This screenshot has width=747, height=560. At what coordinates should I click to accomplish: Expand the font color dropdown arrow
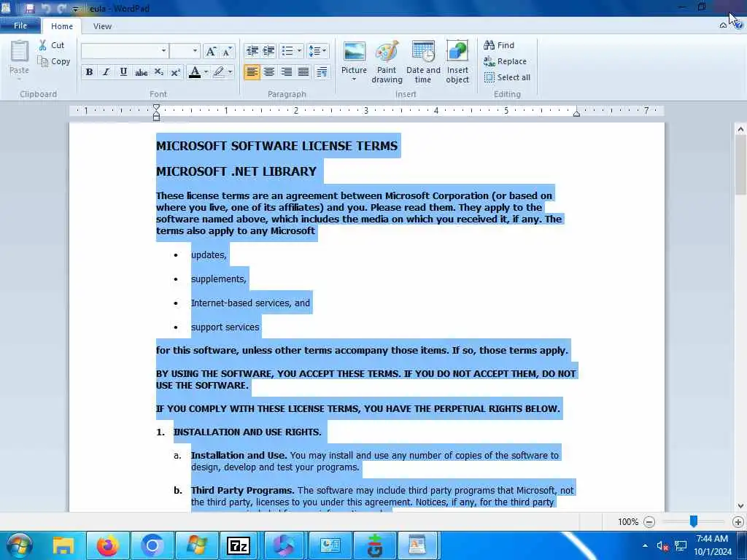pos(206,72)
